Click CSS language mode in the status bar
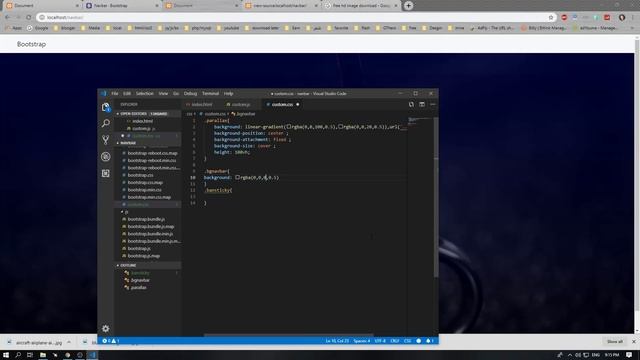 407,341
